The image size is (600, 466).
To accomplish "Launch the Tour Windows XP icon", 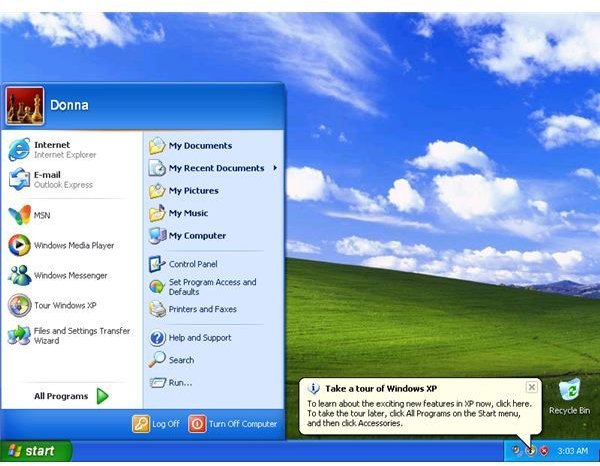I will [x=20, y=305].
